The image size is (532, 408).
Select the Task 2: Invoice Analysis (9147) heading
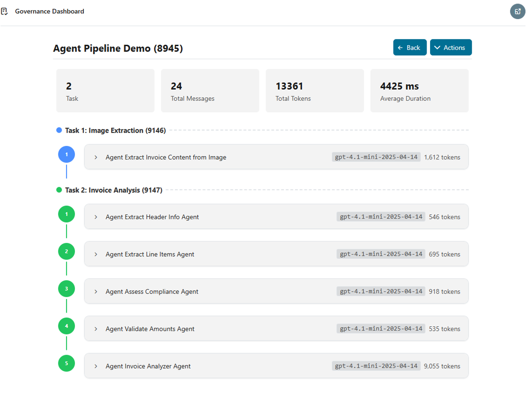point(114,190)
